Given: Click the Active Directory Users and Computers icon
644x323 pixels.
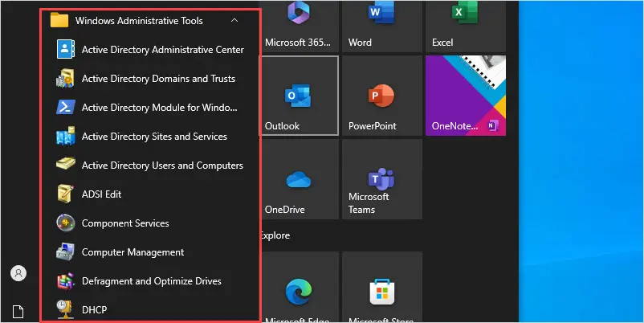Looking at the screenshot, I should pos(65,165).
